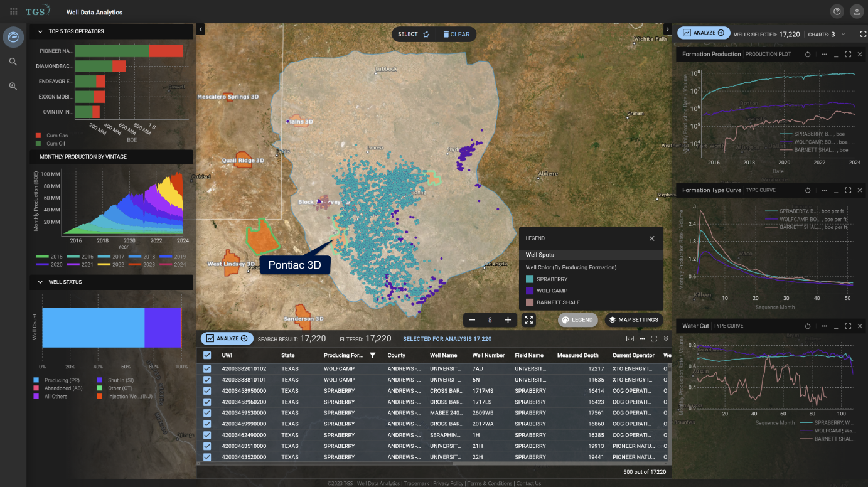This screenshot has width=868, height=487.
Task: Zoom in on map with plus button
Action: [508, 320]
